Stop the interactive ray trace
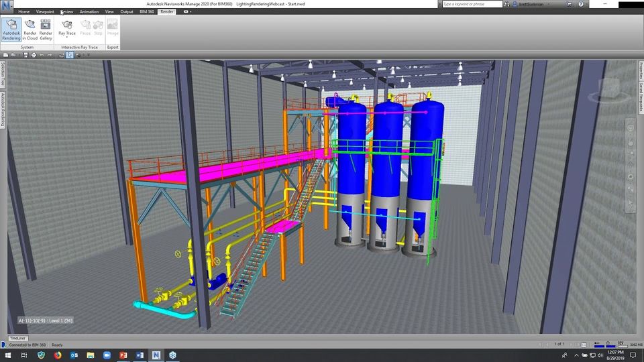The height and width of the screenshot is (362, 644). [98, 28]
